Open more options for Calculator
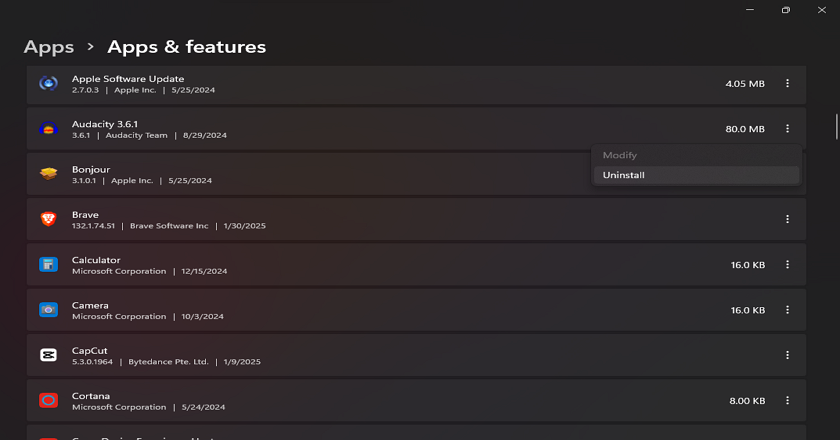Screen dimensions: 840x440 (x=788, y=264)
